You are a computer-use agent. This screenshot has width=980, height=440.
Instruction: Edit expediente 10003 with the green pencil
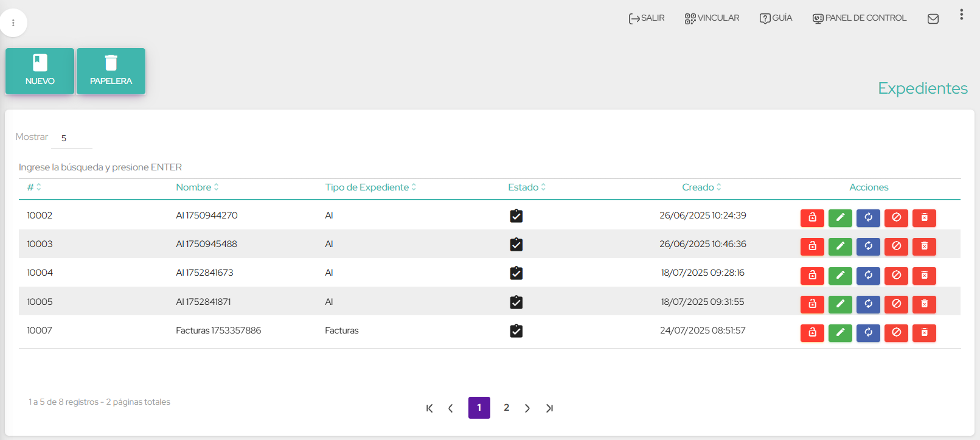pyautogui.click(x=840, y=246)
